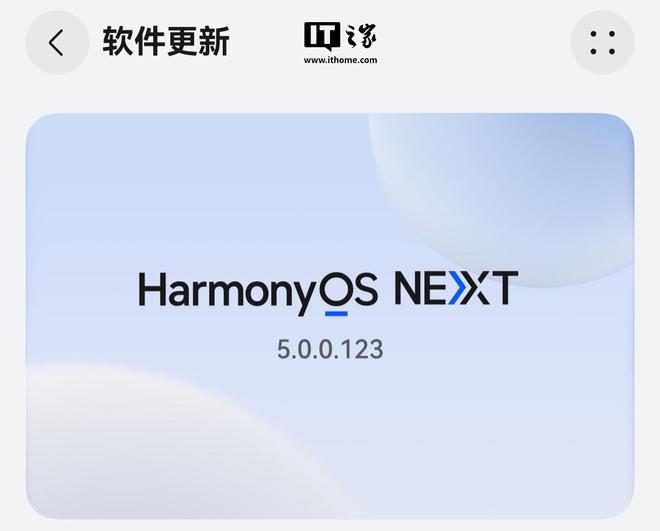The height and width of the screenshot is (531, 660).
Task: Open the www.ithome.com link
Action: click(341, 60)
